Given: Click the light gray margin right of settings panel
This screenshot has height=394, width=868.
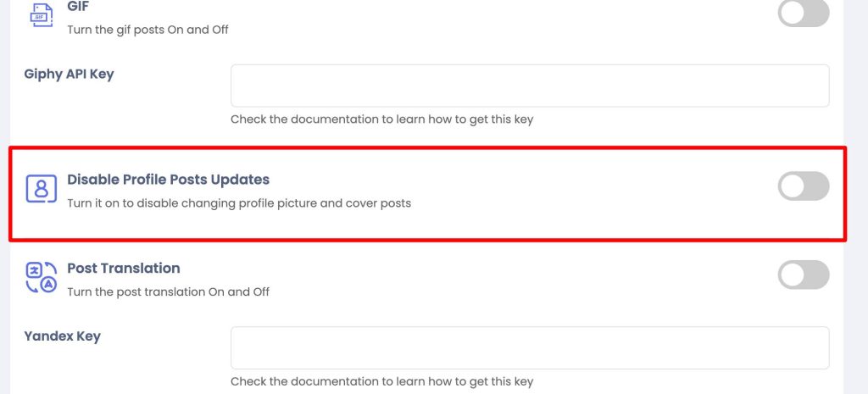Looking at the screenshot, I should 856,197.
